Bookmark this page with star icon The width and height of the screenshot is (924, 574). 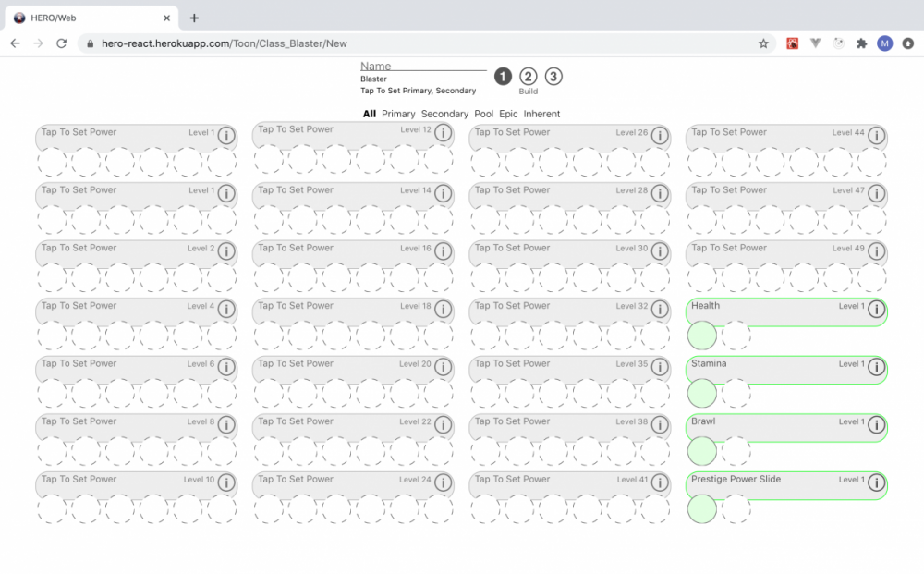[763, 43]
